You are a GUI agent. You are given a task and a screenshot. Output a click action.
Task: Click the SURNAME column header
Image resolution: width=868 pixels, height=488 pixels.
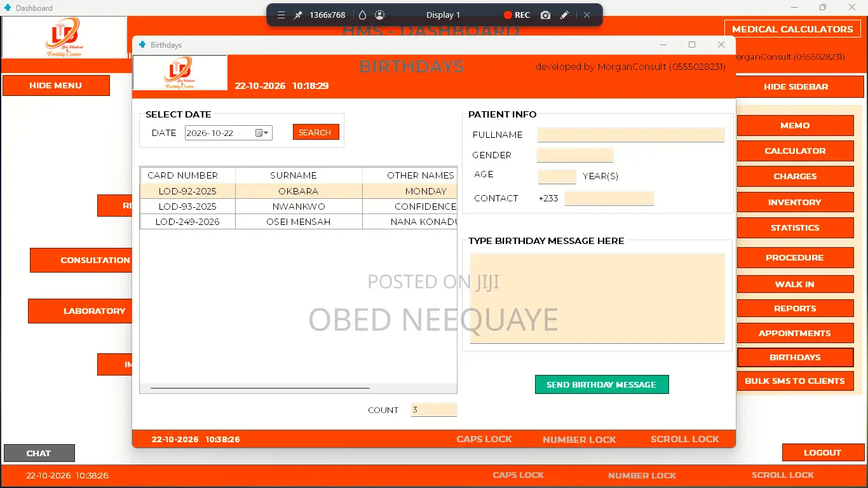[299, 175]
